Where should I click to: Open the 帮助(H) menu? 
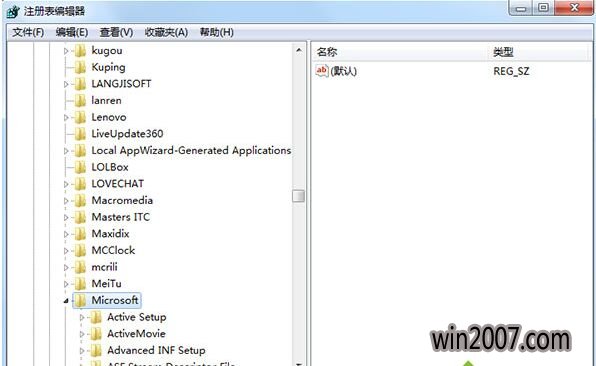tap(216, 32)
